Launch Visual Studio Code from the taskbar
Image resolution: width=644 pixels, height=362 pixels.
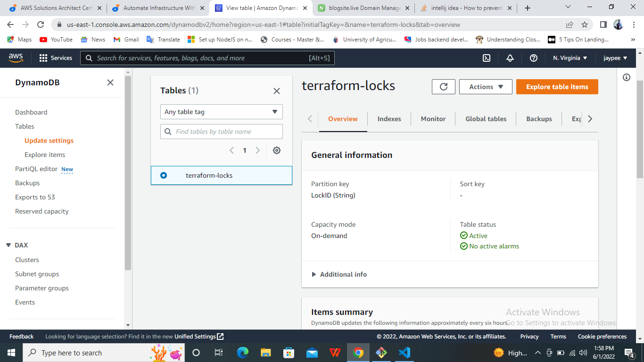click(405, 353)
